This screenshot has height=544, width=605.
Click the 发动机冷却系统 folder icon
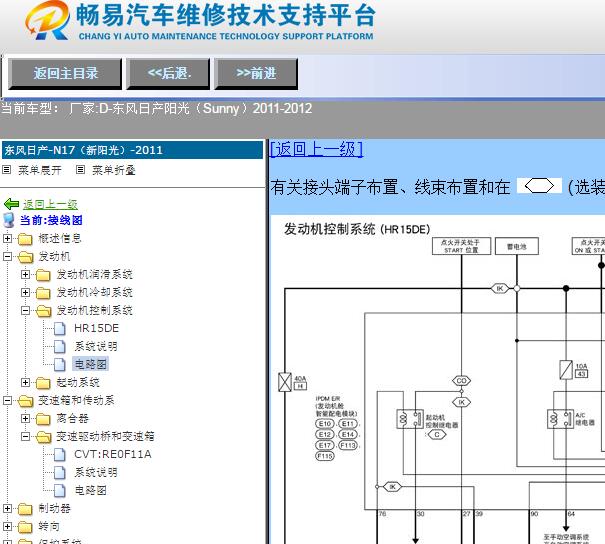tap(43, 293)
